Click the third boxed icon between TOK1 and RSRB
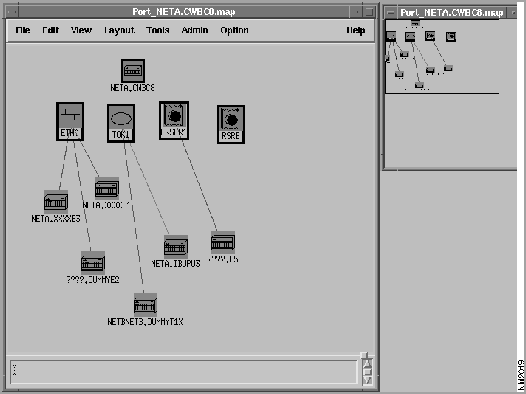This screenshot has width=526, height=394. coord(174,120)
